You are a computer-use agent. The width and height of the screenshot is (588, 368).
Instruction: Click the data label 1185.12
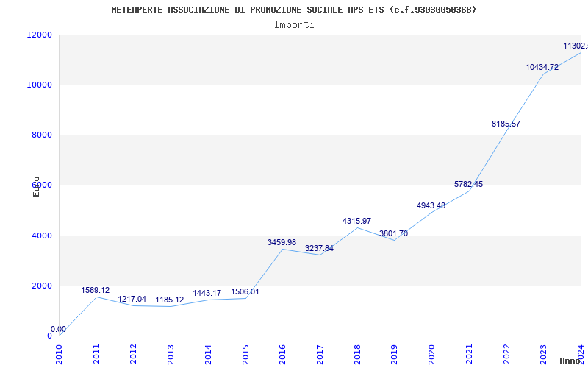pyautogui.click(x=170, y=300)
